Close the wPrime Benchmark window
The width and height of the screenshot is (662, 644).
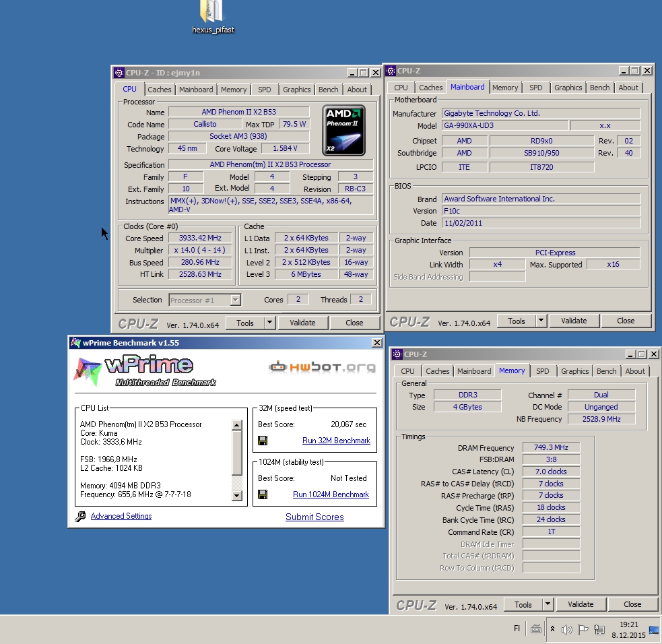coord(377,342)
